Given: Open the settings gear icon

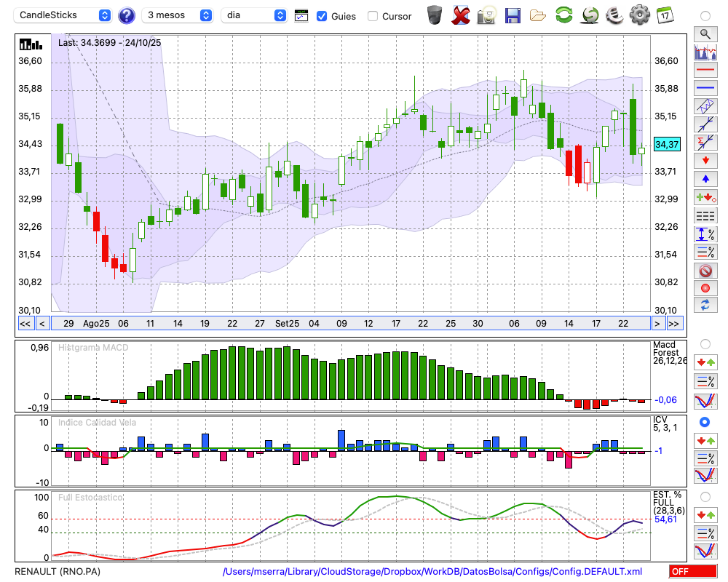Looking at the screenshot, I should point(640,15).
